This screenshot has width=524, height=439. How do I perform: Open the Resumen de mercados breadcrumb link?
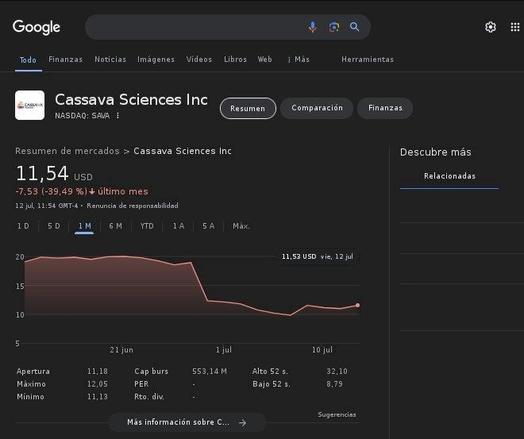click(x=67, y=151)
